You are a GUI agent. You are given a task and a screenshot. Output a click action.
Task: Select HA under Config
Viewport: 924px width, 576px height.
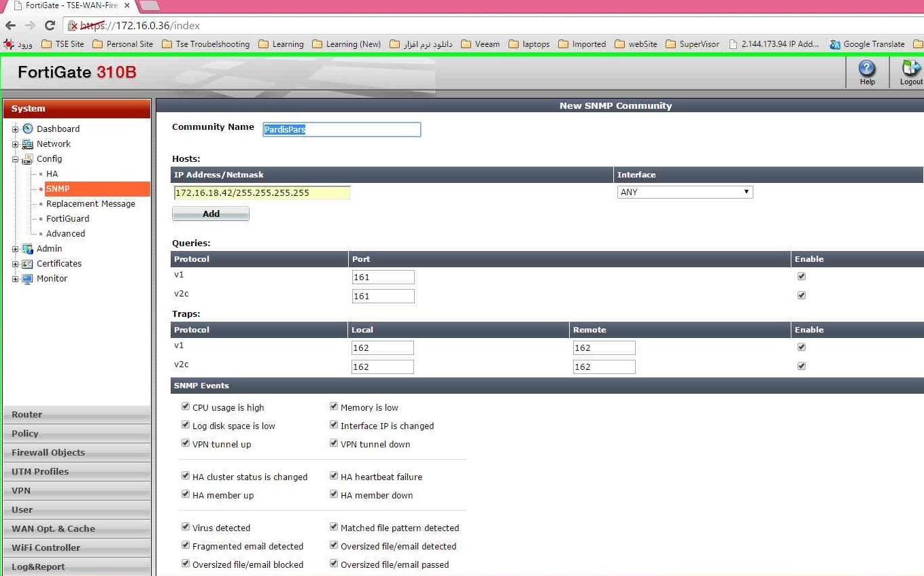click(x=52, y=173)
